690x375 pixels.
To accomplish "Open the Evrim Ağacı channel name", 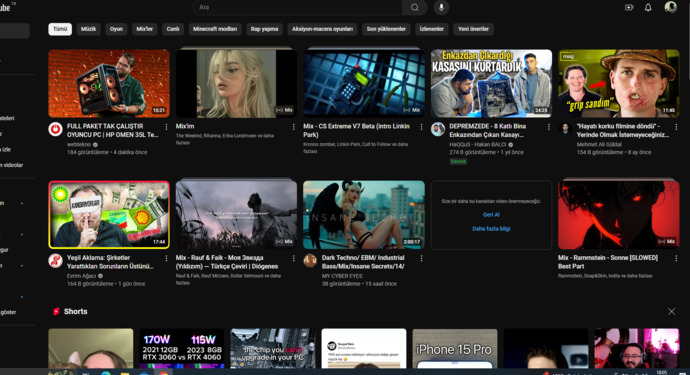I will [x=81, y=276].
